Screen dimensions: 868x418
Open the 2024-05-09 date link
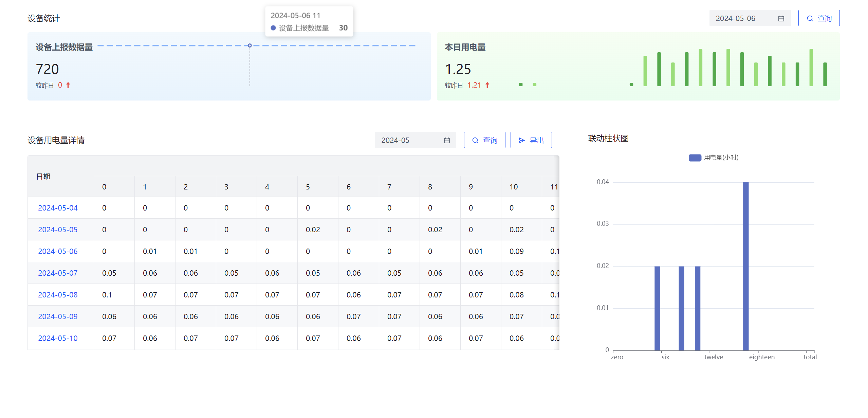coord(58,316)
